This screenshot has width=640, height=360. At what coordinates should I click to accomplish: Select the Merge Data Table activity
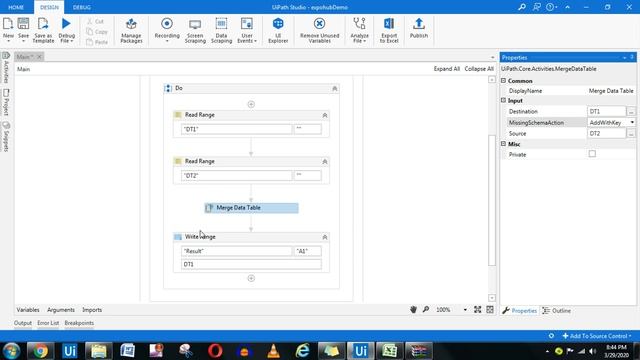[x=251, y=208]
